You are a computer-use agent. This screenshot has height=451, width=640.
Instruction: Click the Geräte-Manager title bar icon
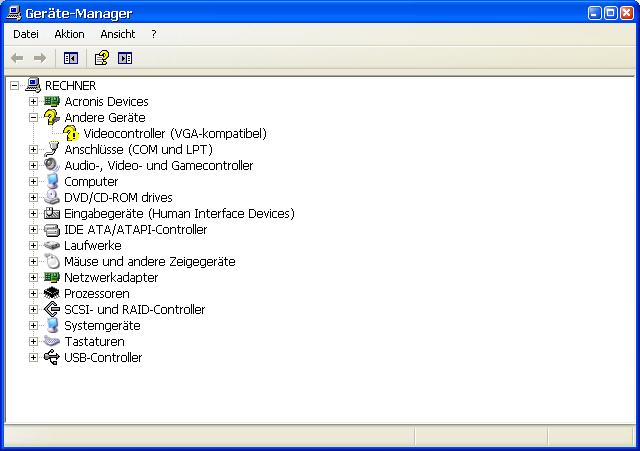[x=13, y=13]
